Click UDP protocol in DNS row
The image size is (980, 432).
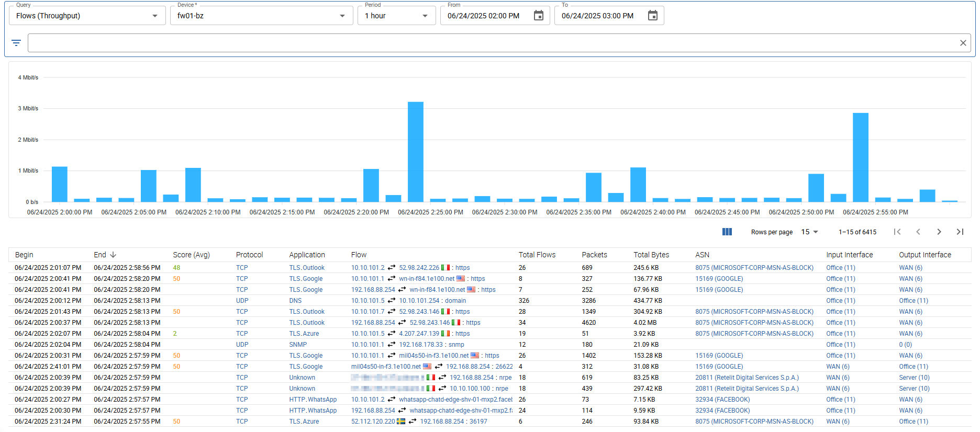242,301
